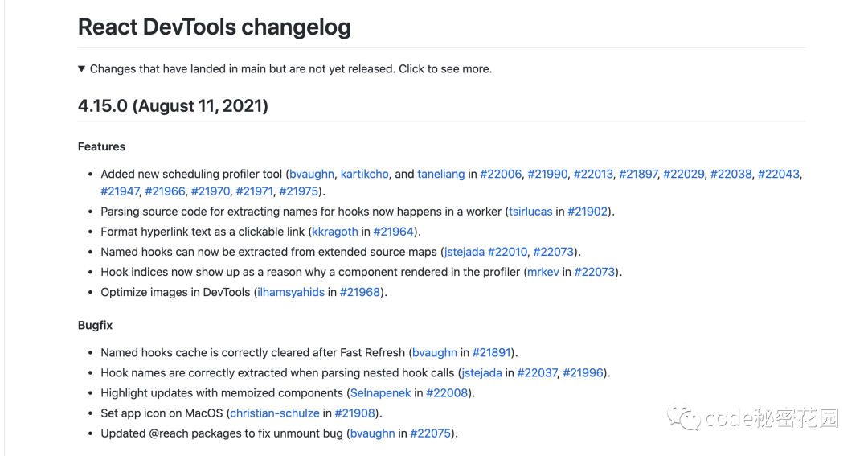This screenshot has height=456, width=868.
Task: Open pull request #22006
Action: 501,174
